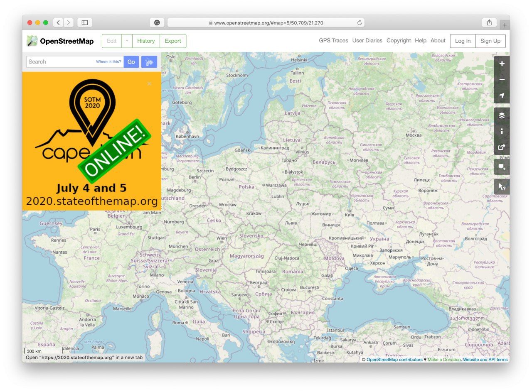Go back with Safari's back arrow

coord(58,22)
